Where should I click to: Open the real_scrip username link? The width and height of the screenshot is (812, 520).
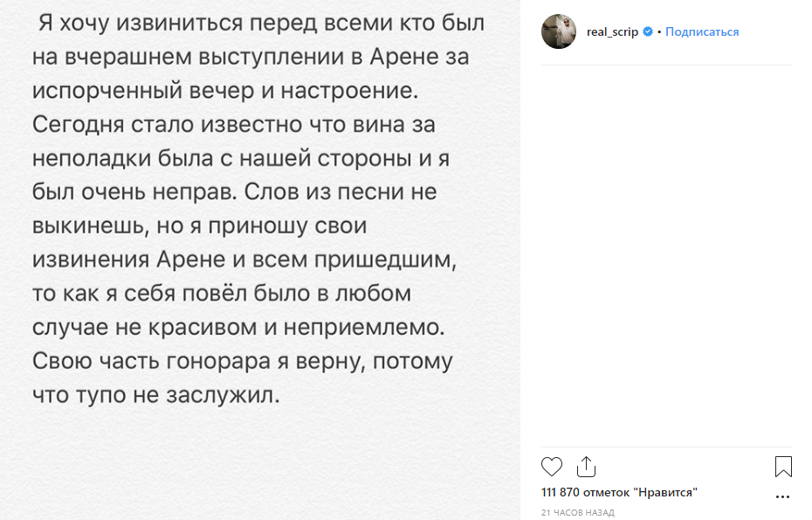pos(612,31)
